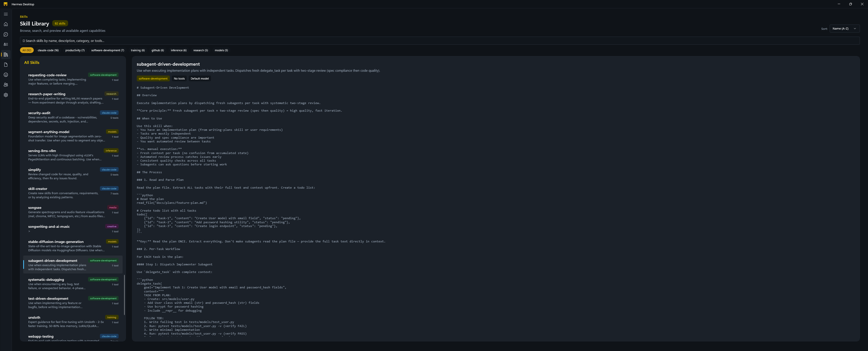Open the smiley face sidebar icon
The width and height of the screenshot is (868, 351).
(x=6, y=75)
